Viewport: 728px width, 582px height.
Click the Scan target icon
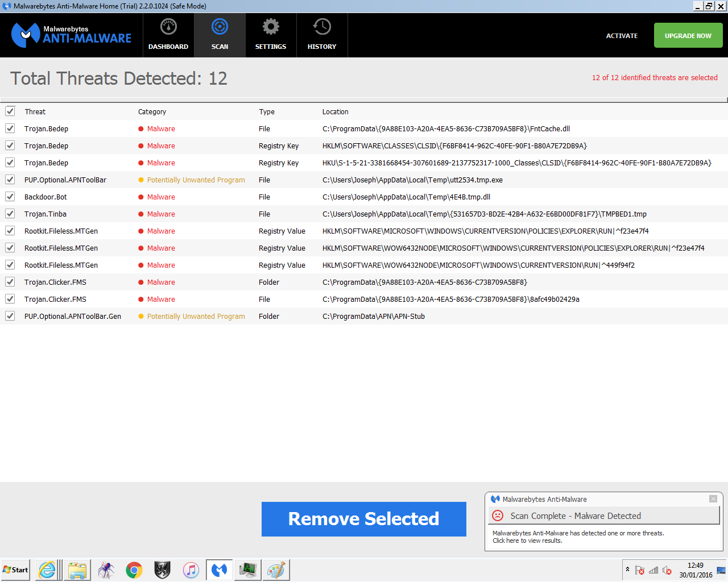(220, 27)
